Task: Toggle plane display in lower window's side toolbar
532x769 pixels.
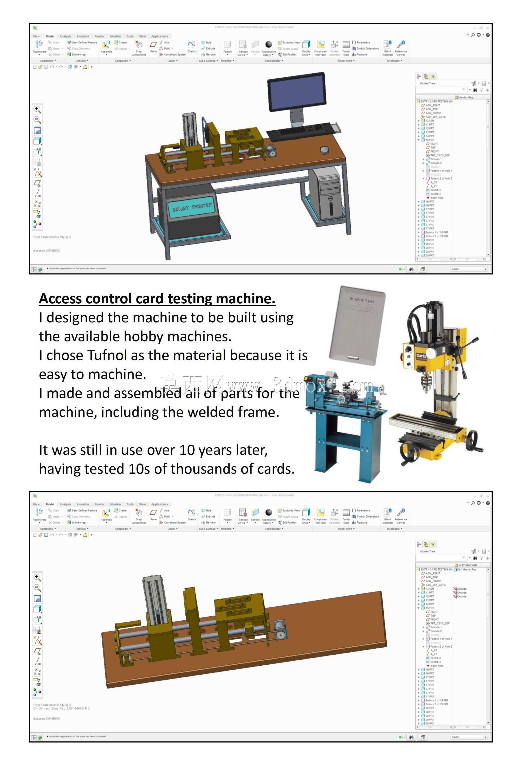Action: click(x=37, y=651)
